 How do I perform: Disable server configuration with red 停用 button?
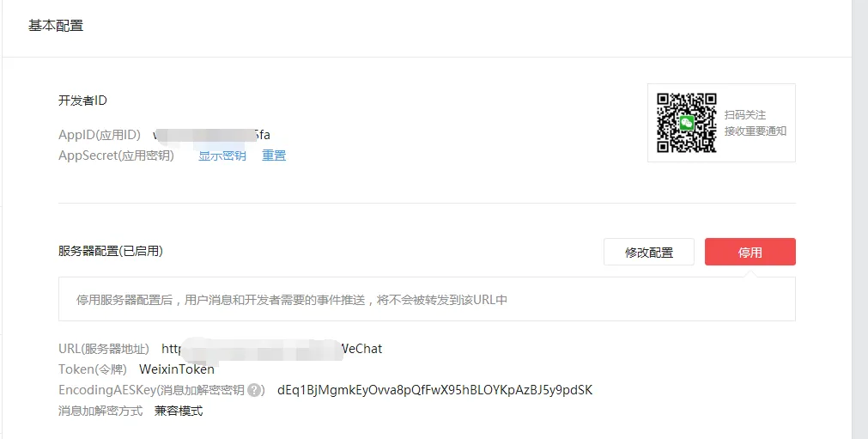pos(750,252)
